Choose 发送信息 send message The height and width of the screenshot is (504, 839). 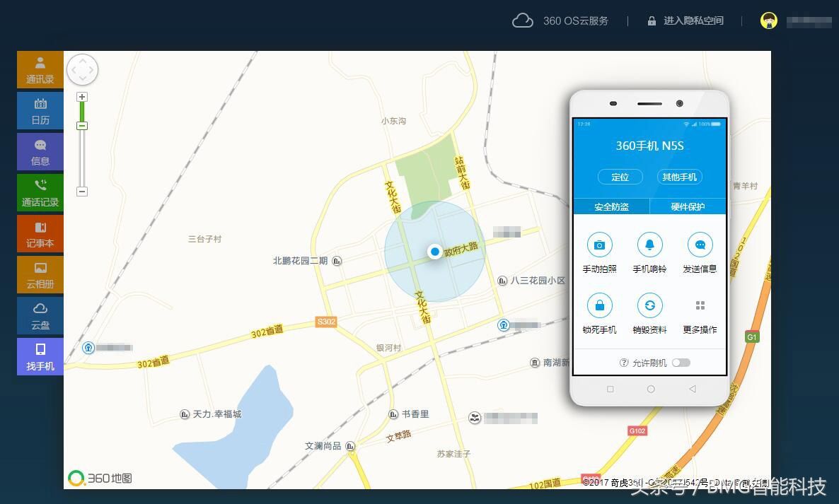point(700,253)
